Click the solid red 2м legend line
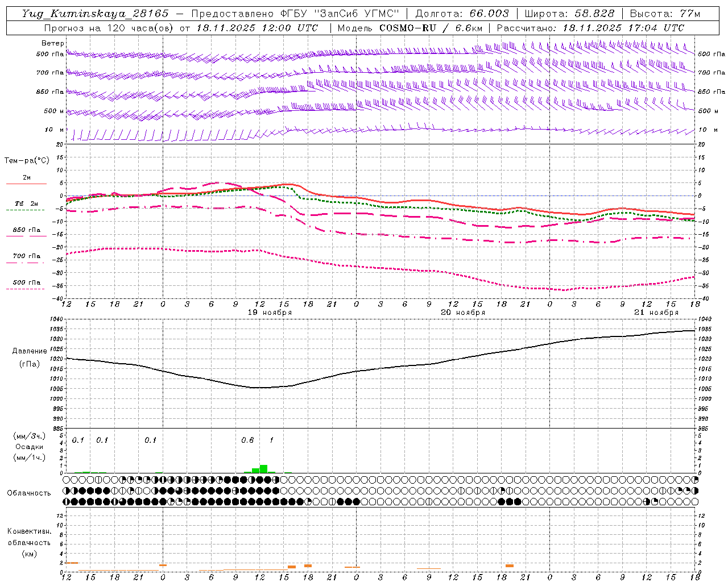 pyautogui.click(x=26, y=184)
